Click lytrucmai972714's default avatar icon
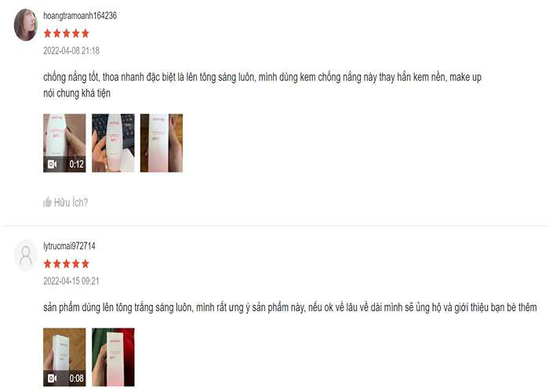Viewport: 549px width, 392px height. tap(26, 255)
